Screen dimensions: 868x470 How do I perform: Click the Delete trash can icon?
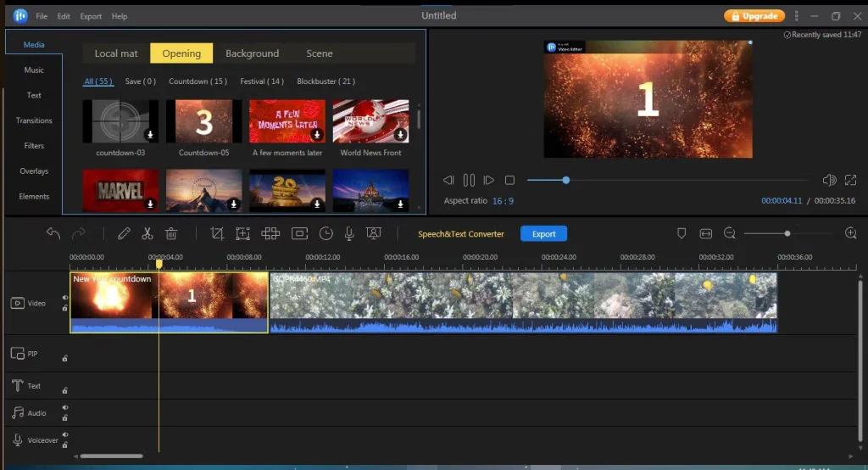pos(170,234)
